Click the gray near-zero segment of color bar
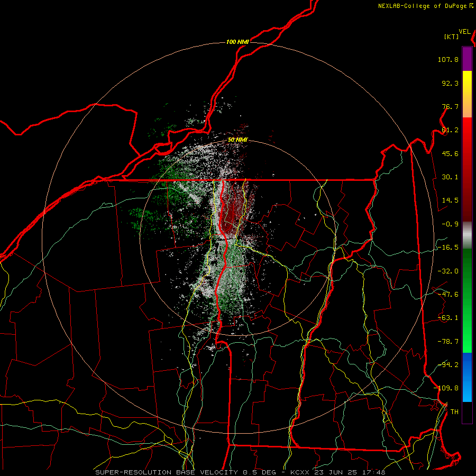 tap(467, 235)
